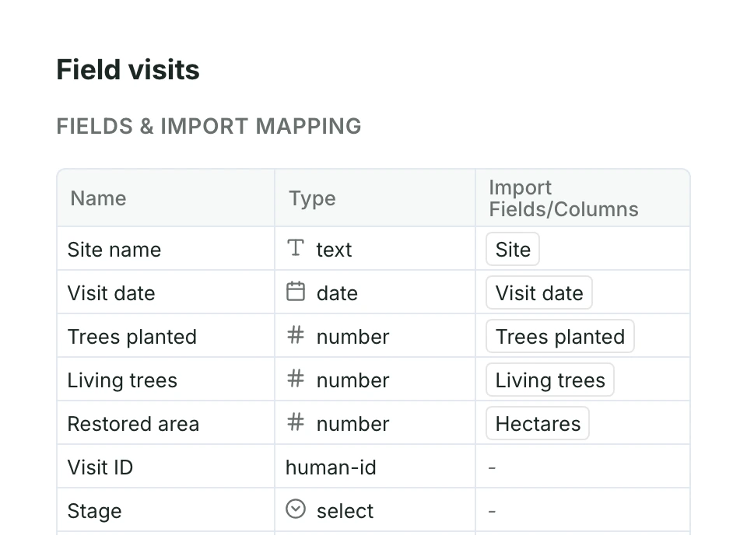Click the hash icon in Living trees row
Viewport: 747px width, 560px height.
[x=296, y=379]
